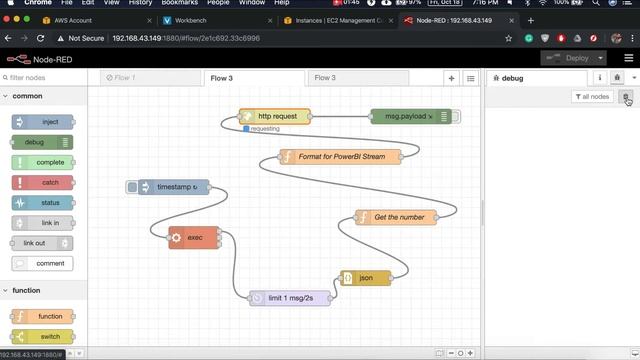Image resolution: width=640 pixels, height=360 pixels.
Task: Zoom out the canvas
Action: tap(451, 353)
